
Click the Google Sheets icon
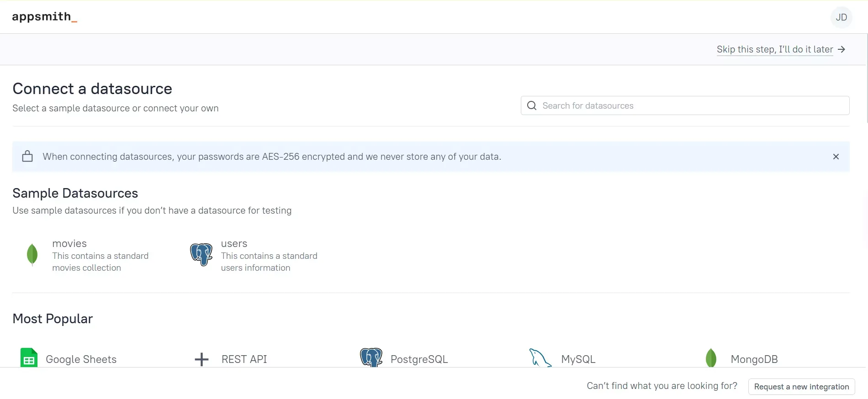point(29,357)
